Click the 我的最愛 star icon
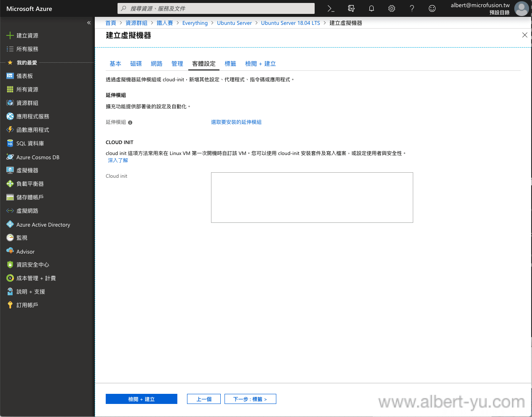This screenshot has height=417, width=532. pos(10,62)
